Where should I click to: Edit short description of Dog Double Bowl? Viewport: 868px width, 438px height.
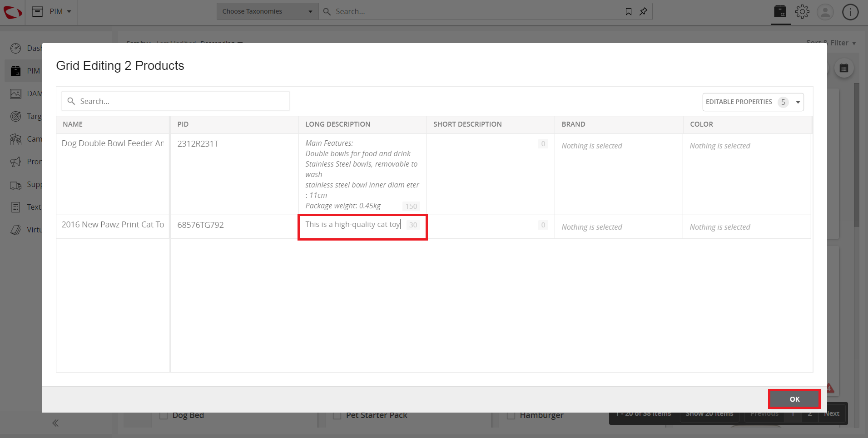pyautogui.click(x=491, y=174)
